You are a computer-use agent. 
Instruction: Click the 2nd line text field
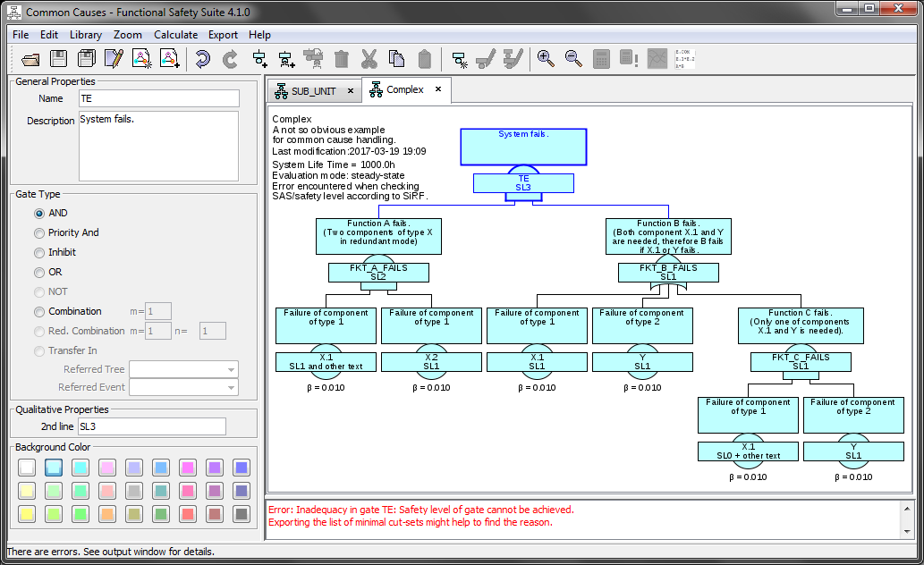[151, 427]
